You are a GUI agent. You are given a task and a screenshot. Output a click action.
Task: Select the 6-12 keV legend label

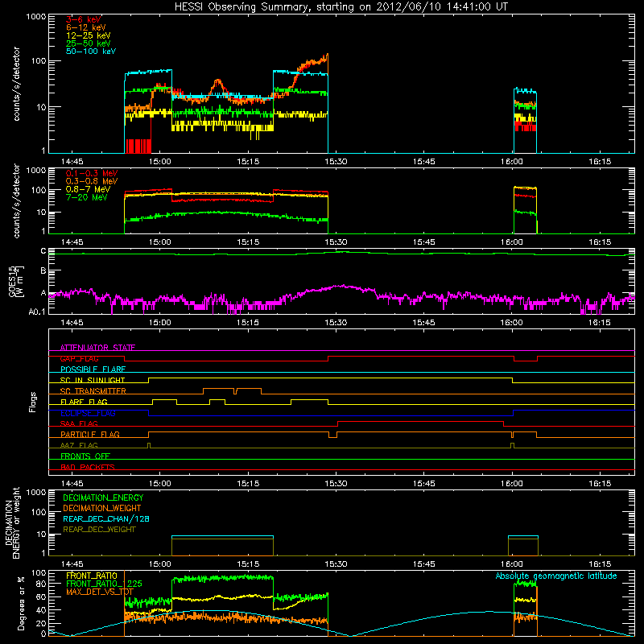tap(86, 27)
